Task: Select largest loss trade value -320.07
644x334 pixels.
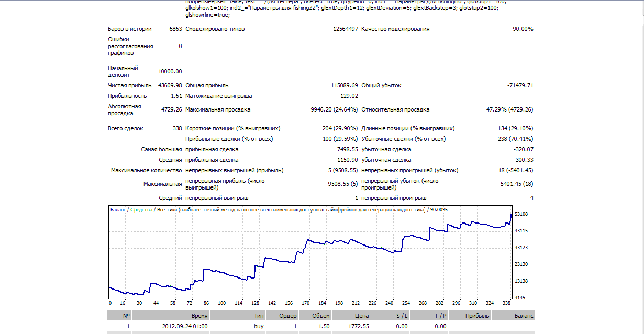Action: pos(524,149)
